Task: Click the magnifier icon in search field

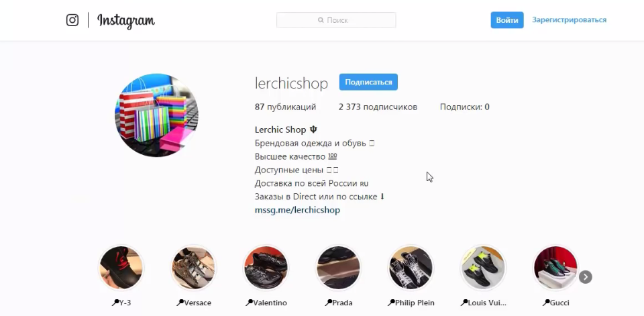Action: [x=321, y=20]
